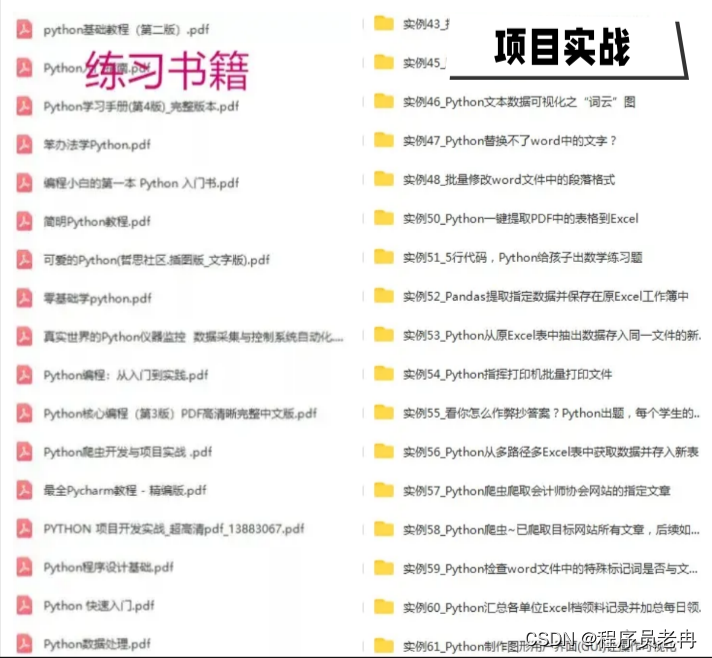This screenshot has width=712, height=658.
Task: Select PDF icon for 零基础学python.pdf
Action: 25,298
